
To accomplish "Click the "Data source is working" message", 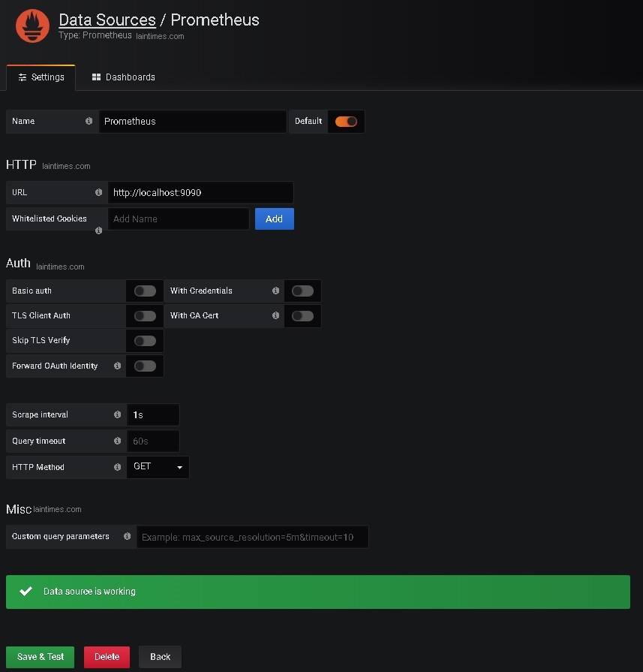I will tap(89, 592).
